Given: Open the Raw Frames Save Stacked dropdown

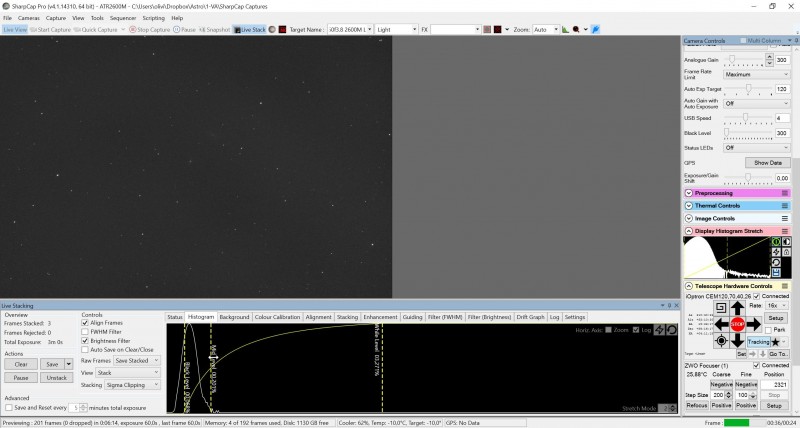Looking at the screenshot, I should pos(137,361).
